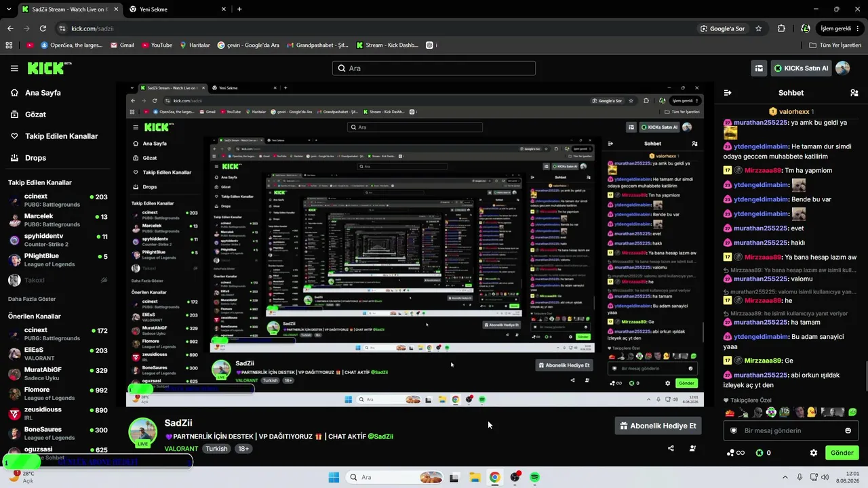868x488 pixels.
Task: Open Spotify from the taskbar
Action: pos(535,477)
